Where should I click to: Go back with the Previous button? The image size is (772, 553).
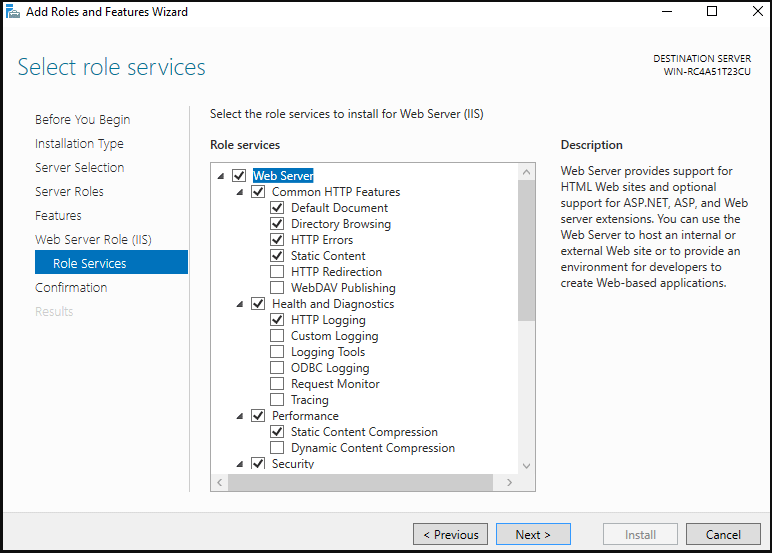[450, 534]
